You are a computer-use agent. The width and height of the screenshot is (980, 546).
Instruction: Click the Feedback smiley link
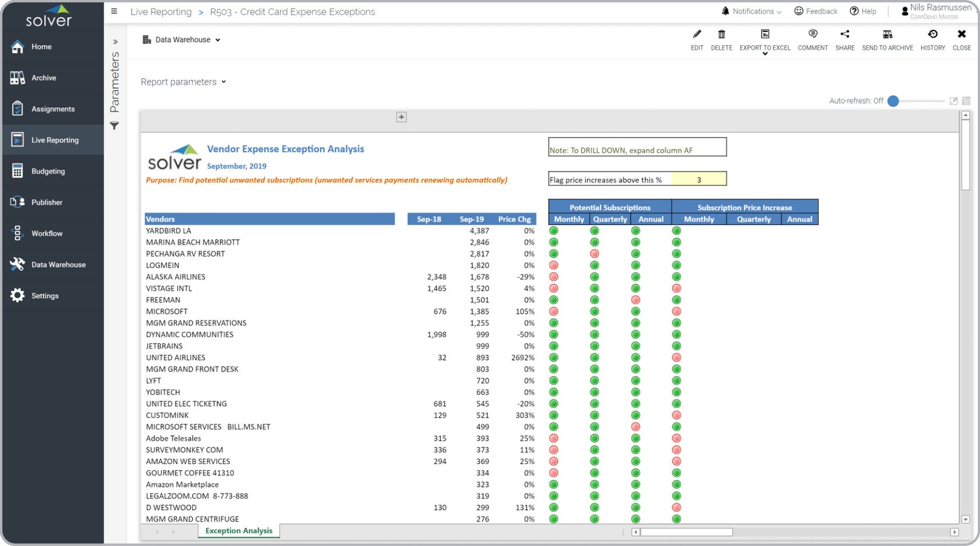pos(816,11)
